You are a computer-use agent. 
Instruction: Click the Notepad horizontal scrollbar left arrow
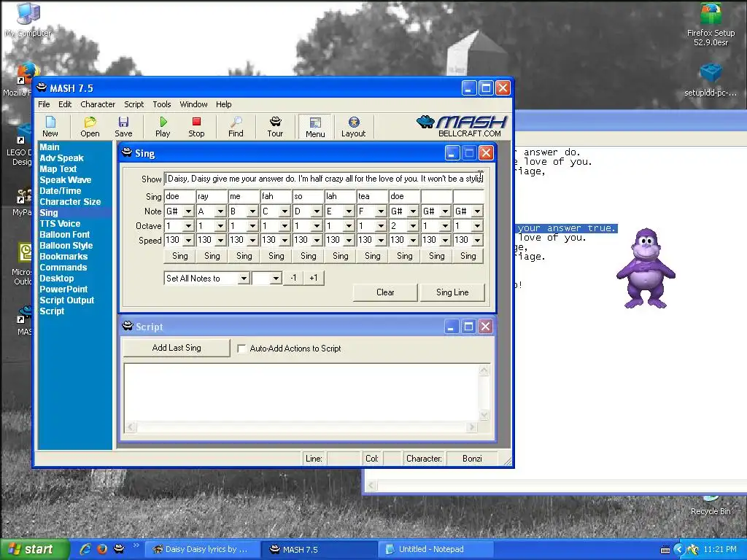click(371, 486)
